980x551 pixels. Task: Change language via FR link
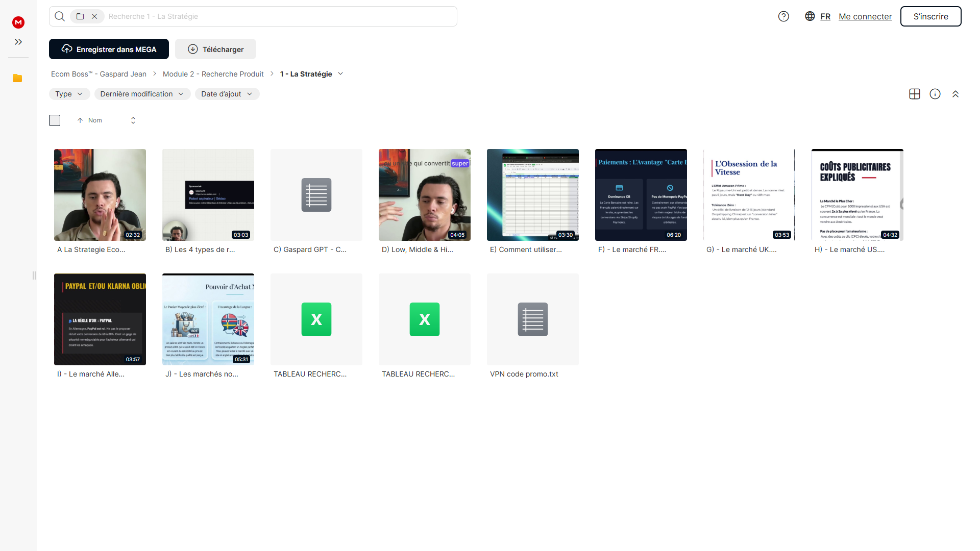pyautogui.click(x=825, y=16)
